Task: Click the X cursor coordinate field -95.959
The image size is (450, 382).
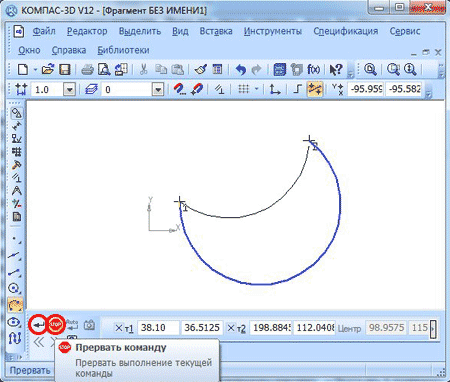Action: 366,89
